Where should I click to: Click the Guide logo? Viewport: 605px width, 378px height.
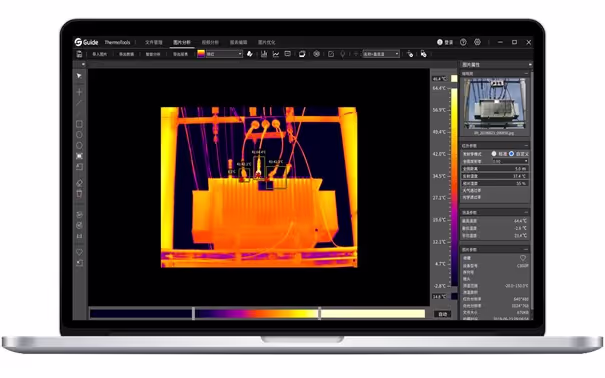(x=86, y=42)
